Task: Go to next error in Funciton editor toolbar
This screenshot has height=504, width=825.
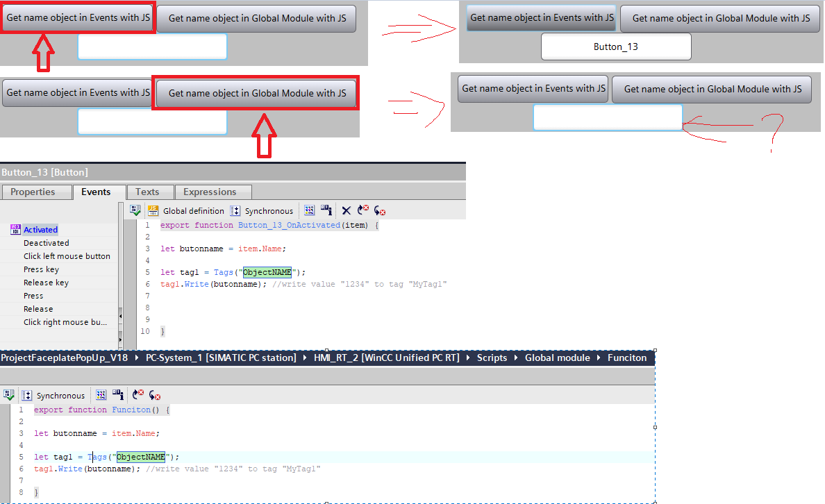Action: pos(155,394)
